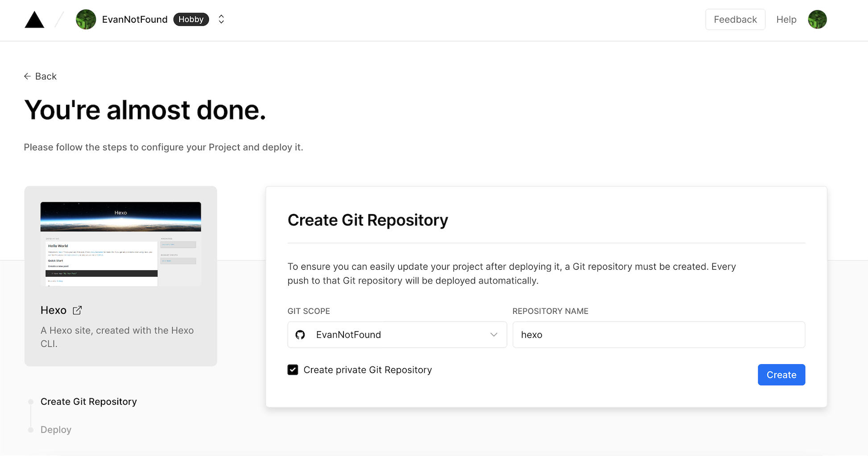Expand the team scope switcher arrows
The image size is (868, 456).
coord(221,19)
